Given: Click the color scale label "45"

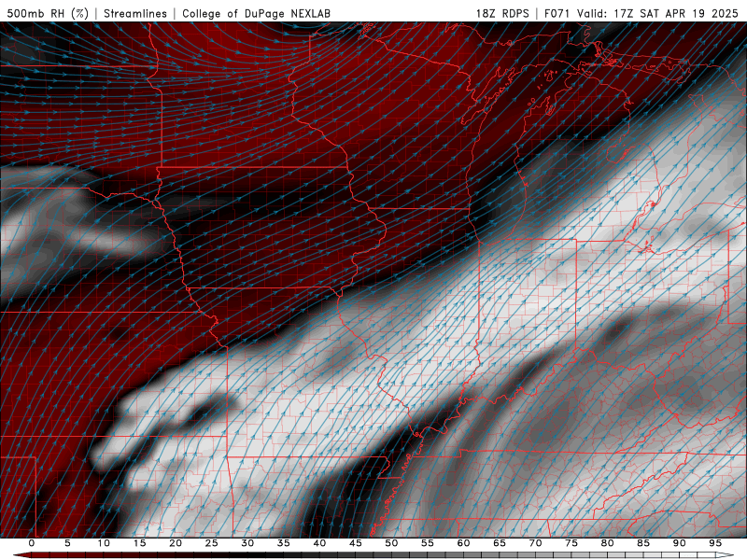Looking at the screenshot, I should pyautogui.click(x=356, y=543).
